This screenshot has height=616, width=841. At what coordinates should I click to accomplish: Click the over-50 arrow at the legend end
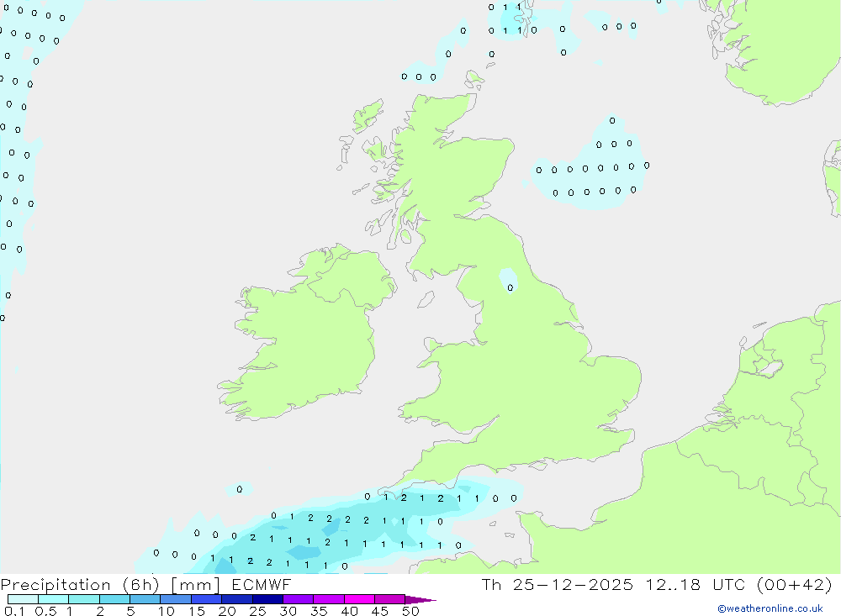point(420,600)
